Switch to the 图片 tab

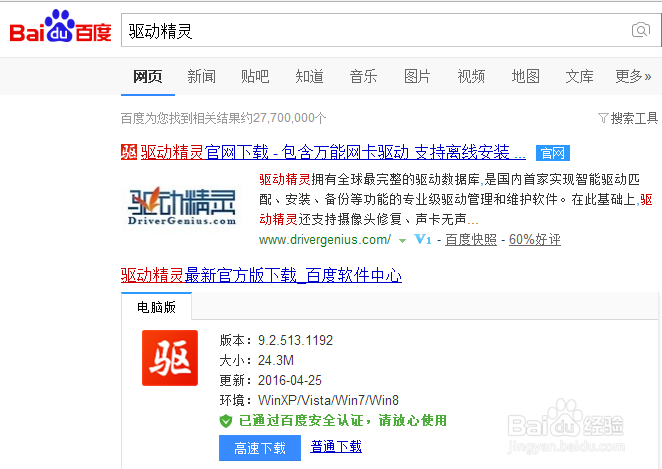(417, 77)
